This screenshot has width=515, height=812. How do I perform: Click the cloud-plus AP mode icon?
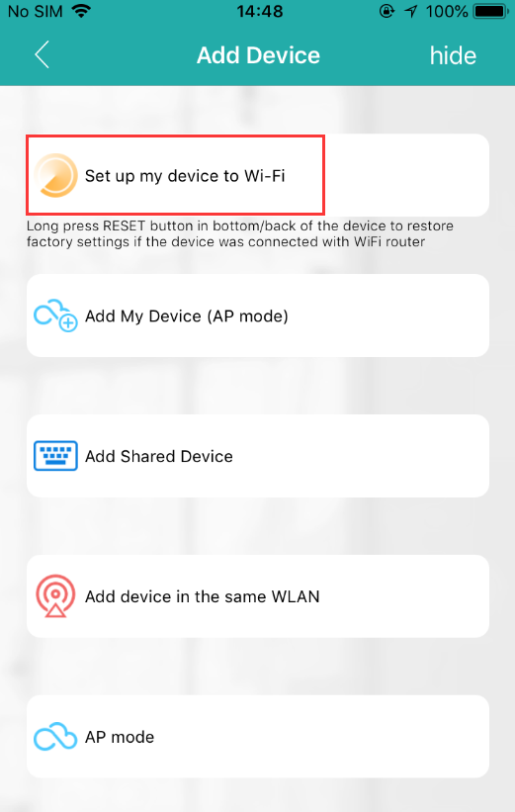pos(55,316)
